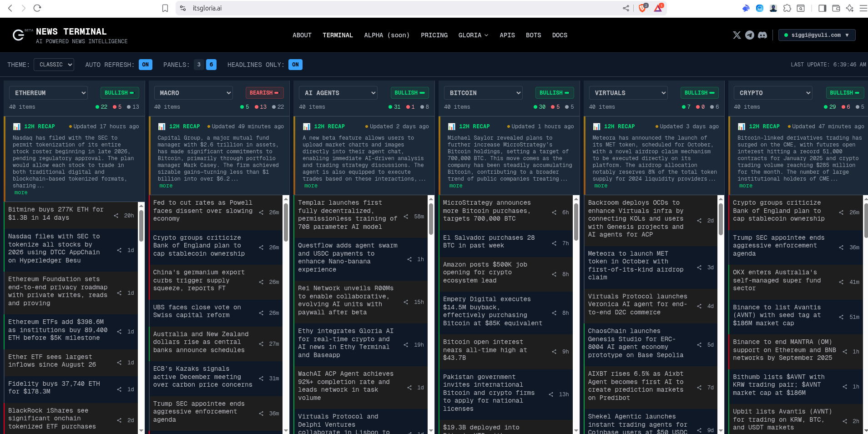This screenshot has width=868, height=434.
Task: Reload the page with browser refresh icon
Action: [37, 8]
